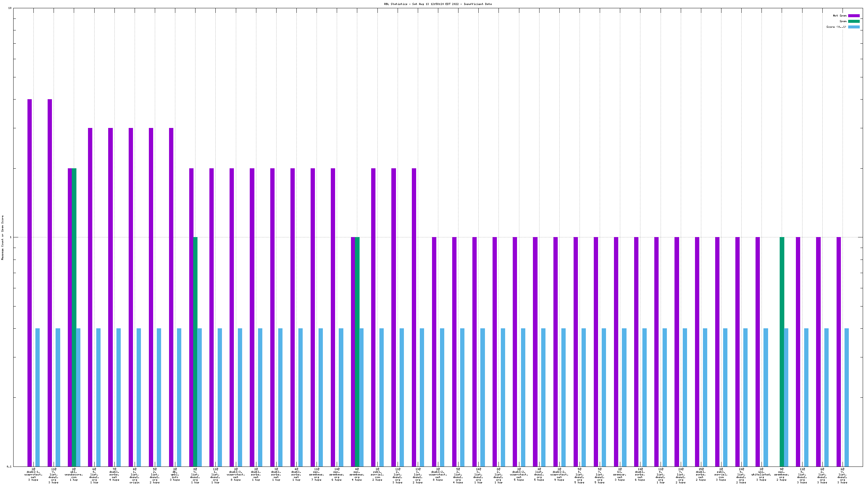Click the blue Score legend swatch
This screenshot has height=488, width=868.
pyautogui.click(x=853, y=27)
